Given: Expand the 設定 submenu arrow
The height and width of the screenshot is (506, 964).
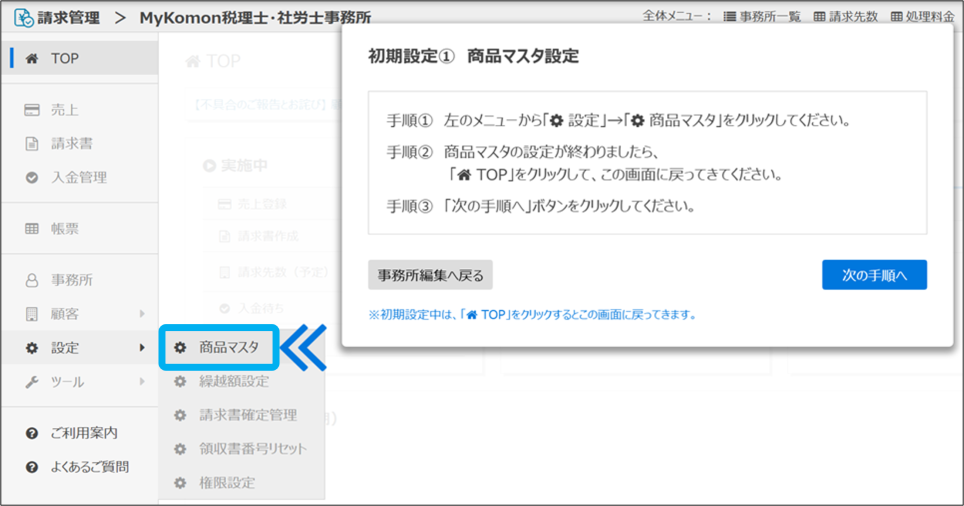Looking at the screenshot, I should (142, 348).
